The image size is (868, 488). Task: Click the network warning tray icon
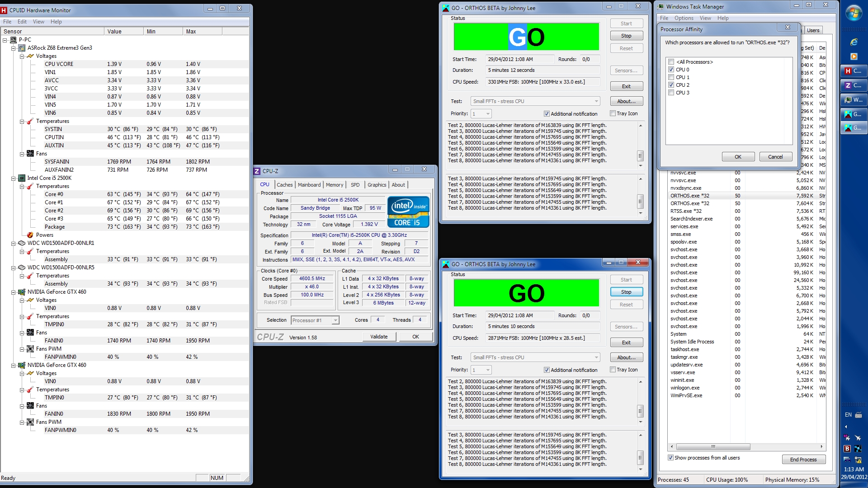858,460
